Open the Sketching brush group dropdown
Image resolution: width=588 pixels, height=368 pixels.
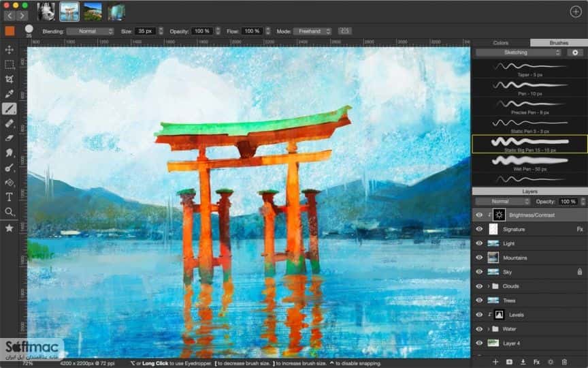coord(519,52)
